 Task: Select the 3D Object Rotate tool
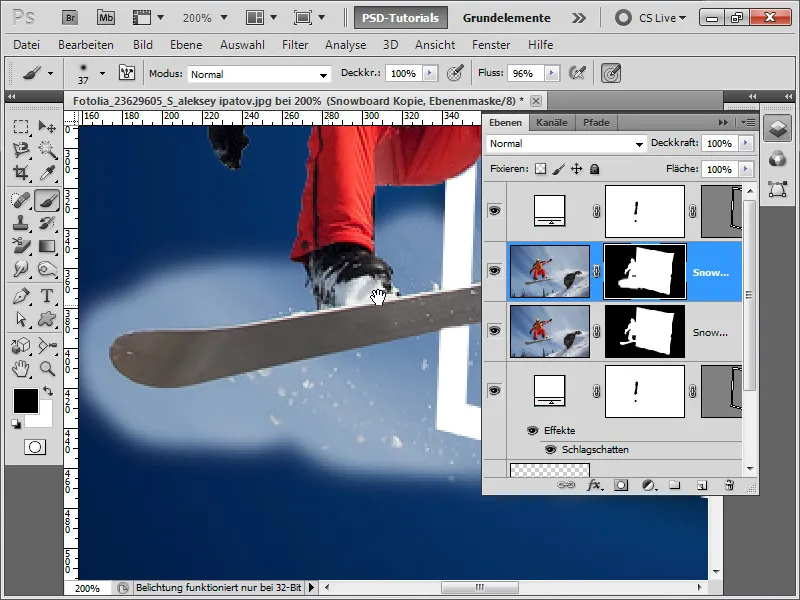point(21,346)
